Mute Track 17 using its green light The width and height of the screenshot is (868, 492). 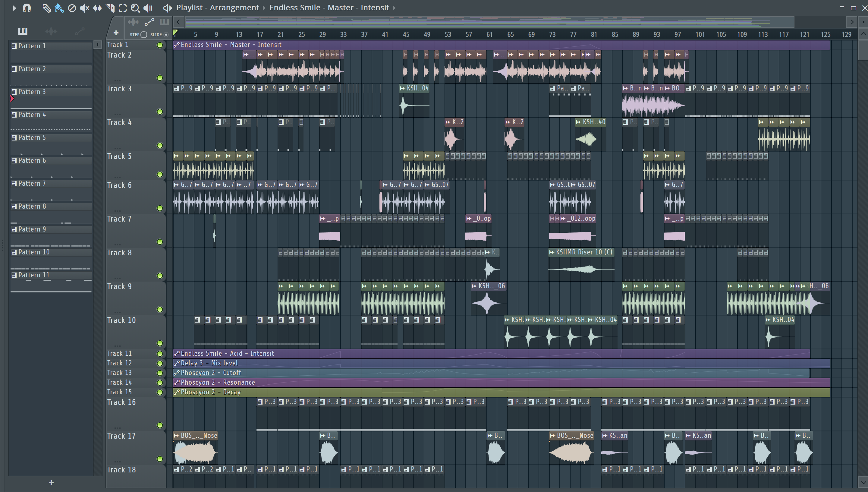point(160,459)
